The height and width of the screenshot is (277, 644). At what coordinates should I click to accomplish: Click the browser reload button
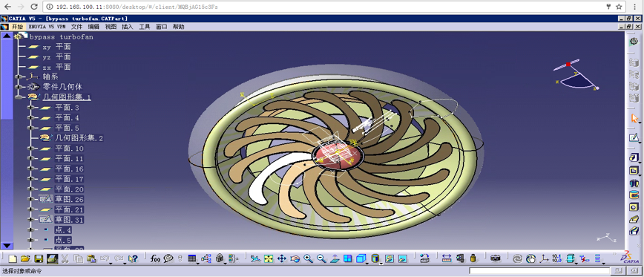tap(34, 7)
